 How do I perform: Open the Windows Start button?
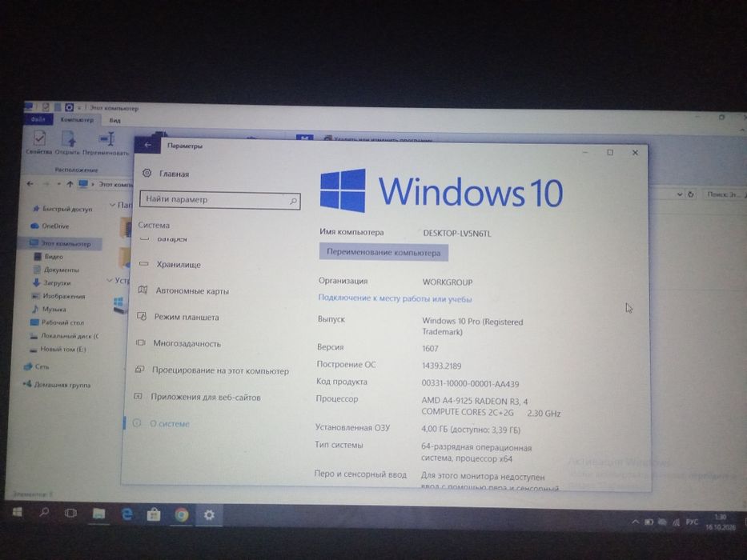coord(17,512)
